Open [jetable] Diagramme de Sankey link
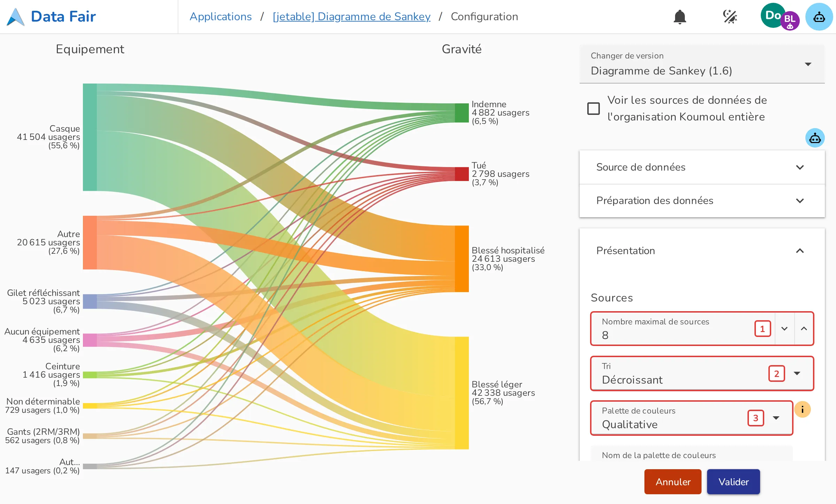 click(x=351, y=17)
